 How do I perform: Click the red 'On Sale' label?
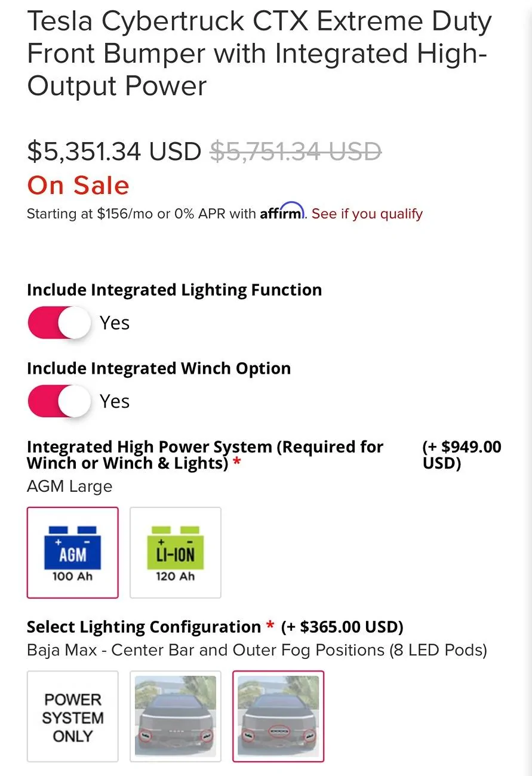click(x=78, y=185)
